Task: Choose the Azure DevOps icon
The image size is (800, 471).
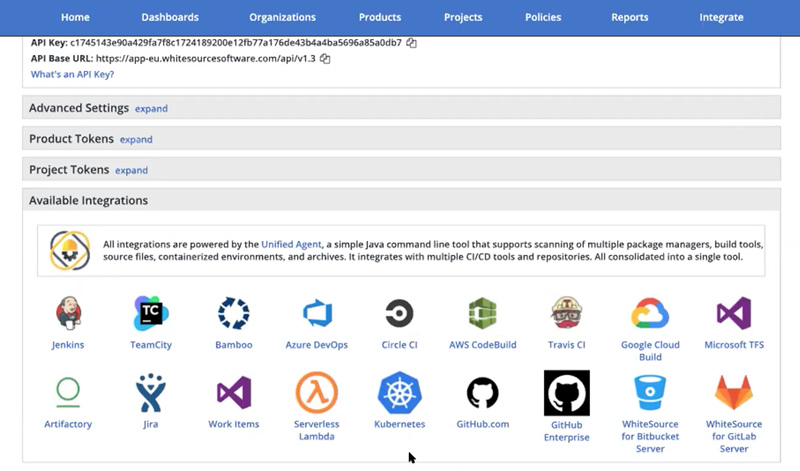Action: [x=317, y=313]
